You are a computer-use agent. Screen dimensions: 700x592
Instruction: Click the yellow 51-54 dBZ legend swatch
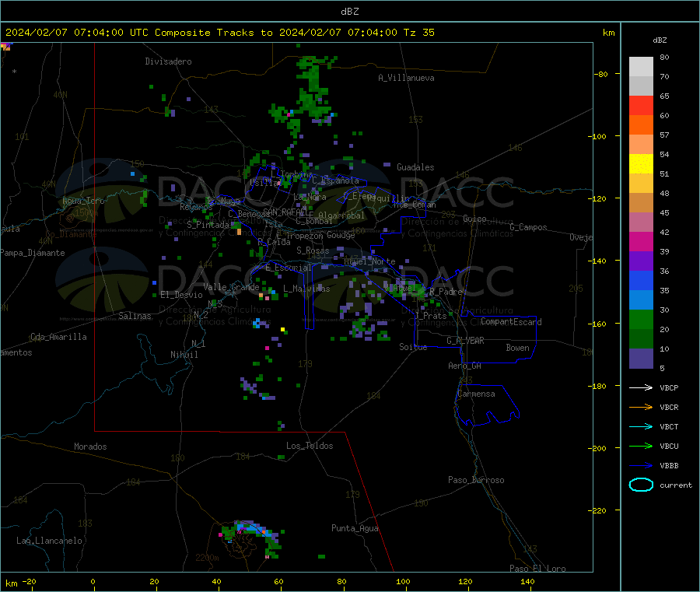click(x=641, y=164)
